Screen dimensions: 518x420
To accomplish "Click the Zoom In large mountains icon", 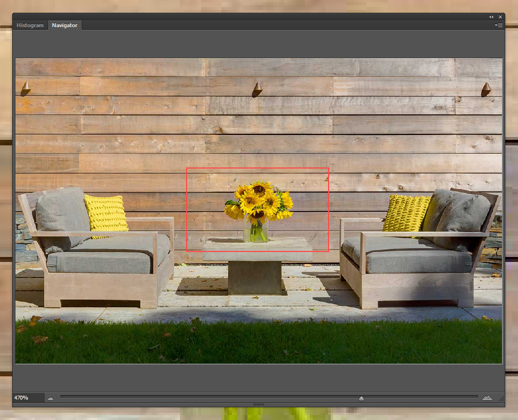I will 487,397.
